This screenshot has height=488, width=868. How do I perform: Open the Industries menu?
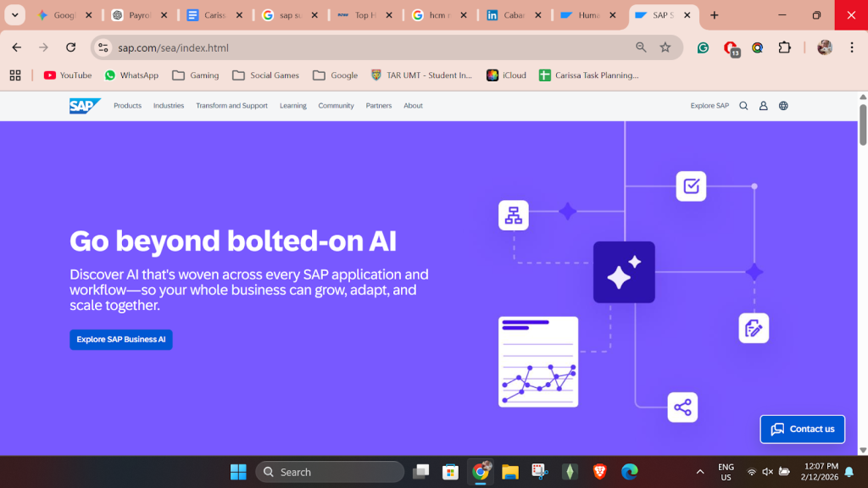pyautogui.click(x=169, y=106)
